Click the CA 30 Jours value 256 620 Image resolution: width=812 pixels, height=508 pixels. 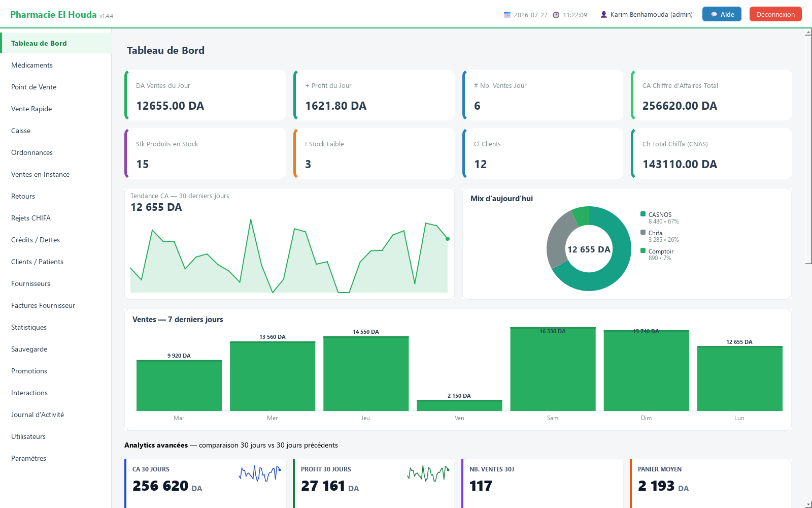(160, 486)
